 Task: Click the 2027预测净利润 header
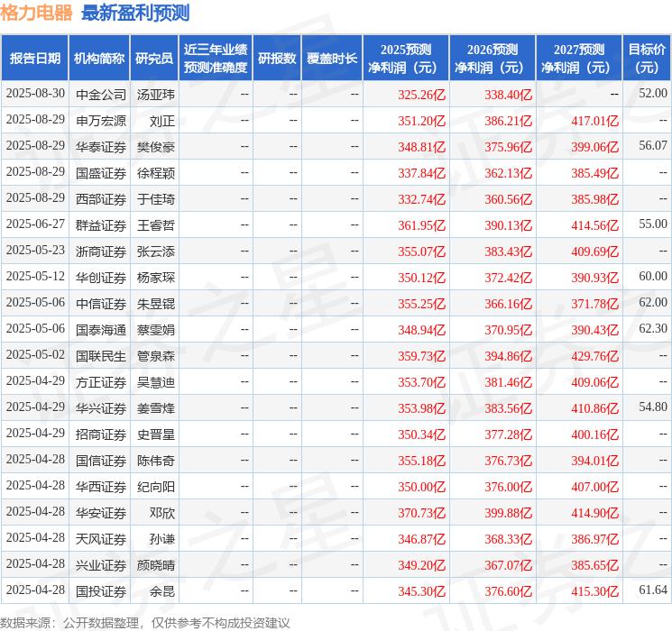[579, 58]
